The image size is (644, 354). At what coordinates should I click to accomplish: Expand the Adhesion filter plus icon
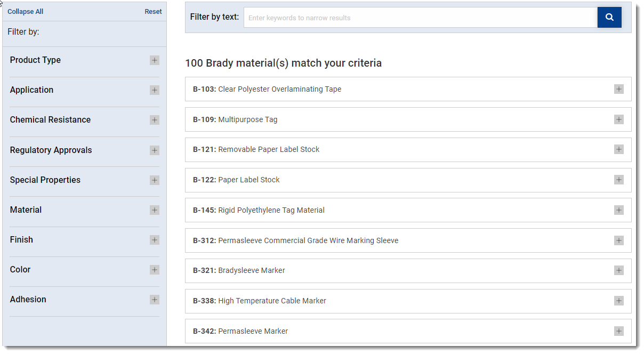[155, 300]
